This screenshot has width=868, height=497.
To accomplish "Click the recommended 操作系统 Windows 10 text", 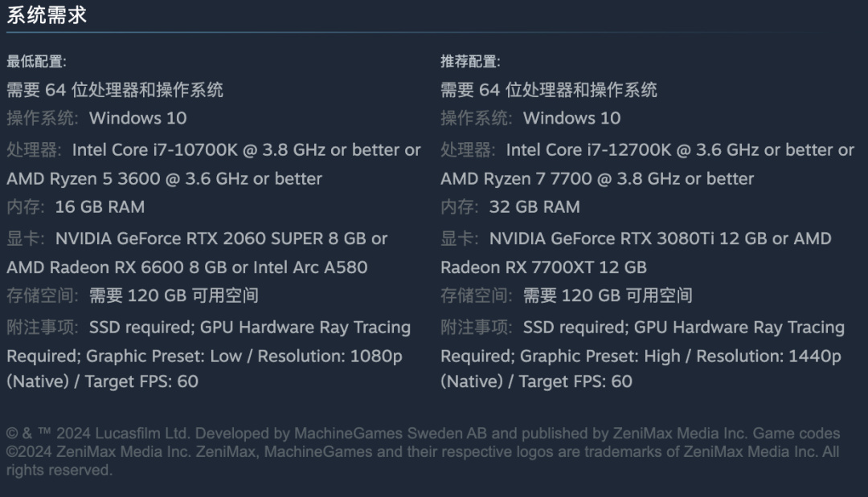I will click(x=571, y=118).
